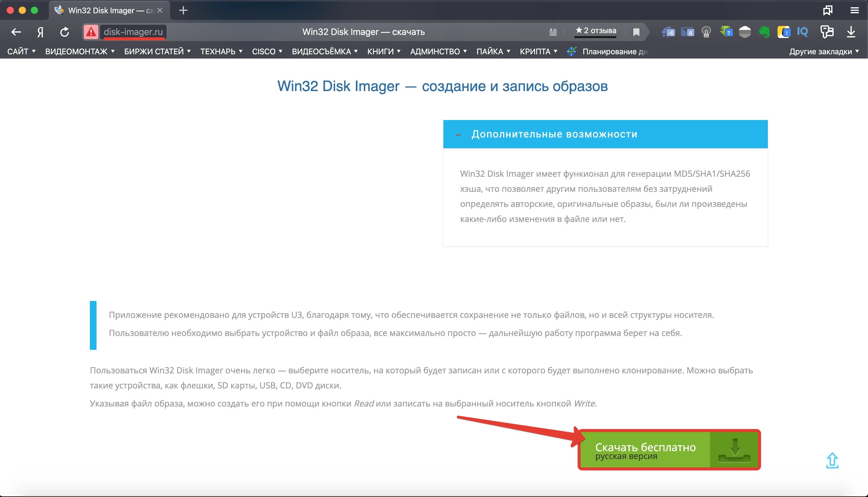Screen dimensions: 868x497
Task: Open the CISCO bookmarks dropdown
Action: (x=267, y=52)
